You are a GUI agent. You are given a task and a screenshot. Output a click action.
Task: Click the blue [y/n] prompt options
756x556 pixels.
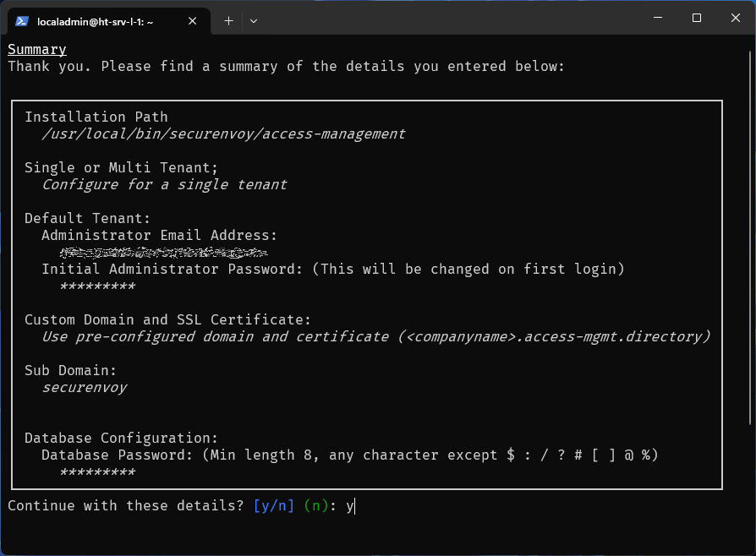(x=274, y=505)
